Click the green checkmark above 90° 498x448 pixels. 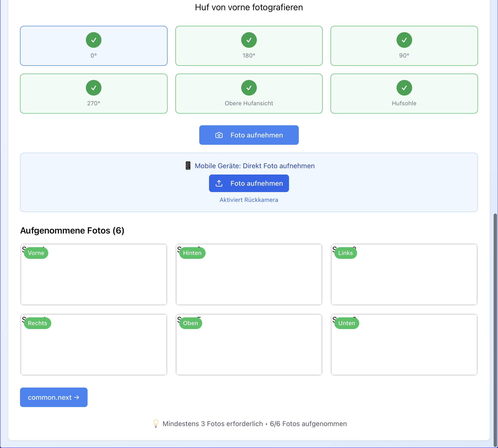(x=404, y=40)
